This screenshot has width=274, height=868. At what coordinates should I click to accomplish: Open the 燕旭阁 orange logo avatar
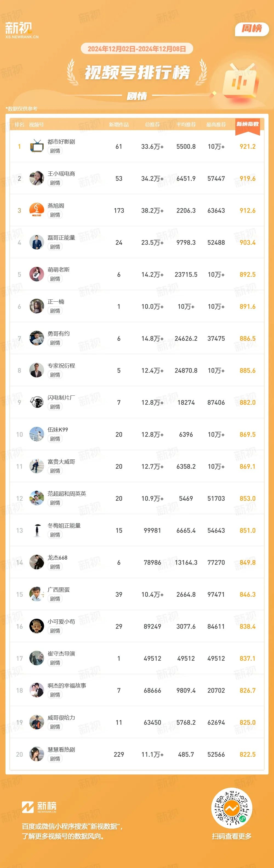(x=36, y=210)
